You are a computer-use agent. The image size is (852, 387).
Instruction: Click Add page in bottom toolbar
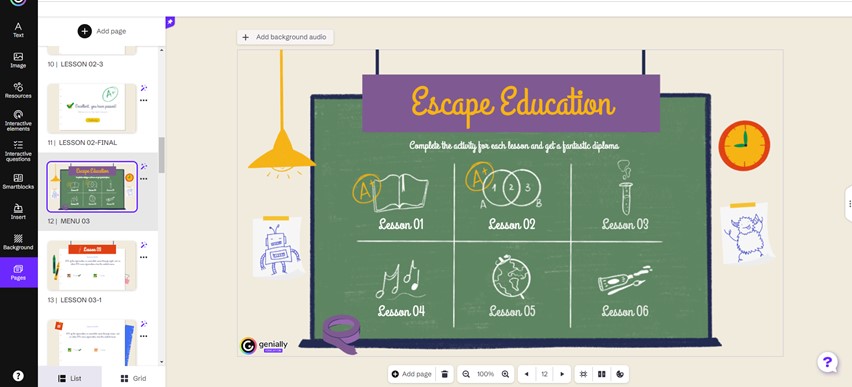point(411,374)
